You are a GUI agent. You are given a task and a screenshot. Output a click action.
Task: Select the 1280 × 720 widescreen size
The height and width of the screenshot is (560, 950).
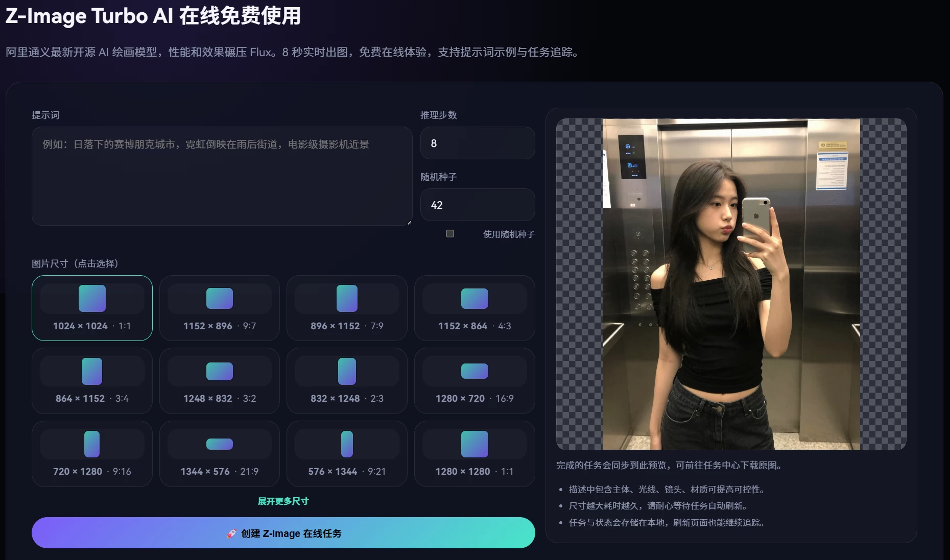(x=474, y=380)
